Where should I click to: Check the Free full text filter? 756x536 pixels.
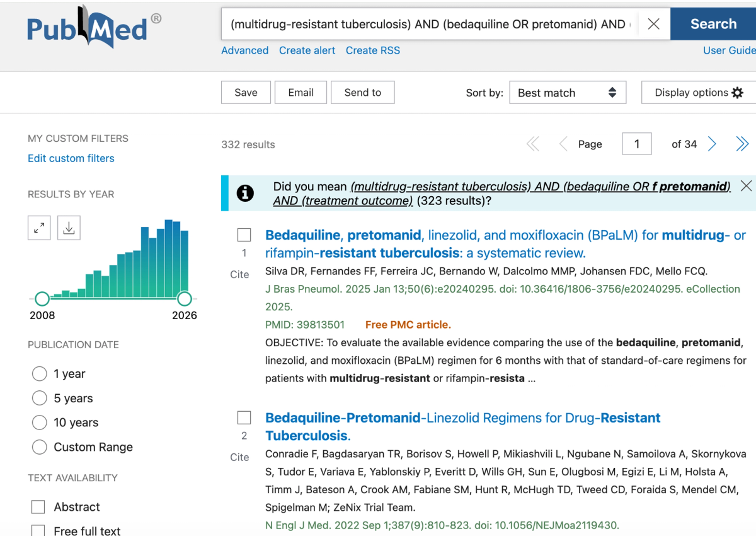pyautogui.click(x=38, y=531)
